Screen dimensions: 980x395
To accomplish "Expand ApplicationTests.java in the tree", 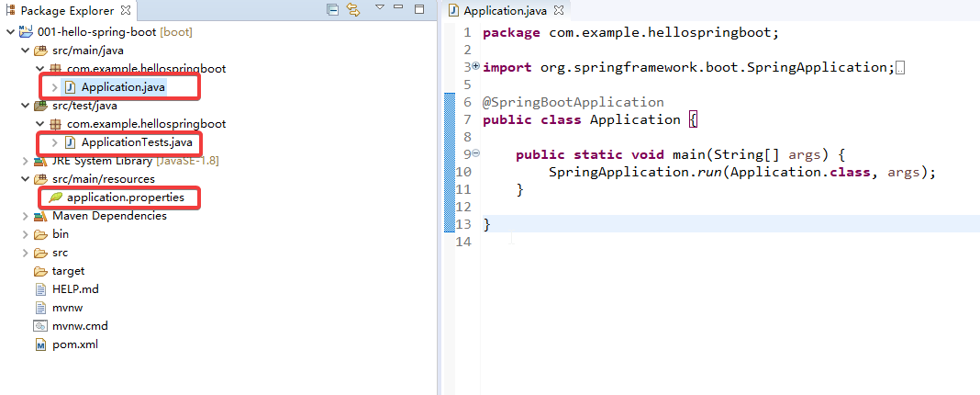I will pyautogui.click(x=54, y=143).
